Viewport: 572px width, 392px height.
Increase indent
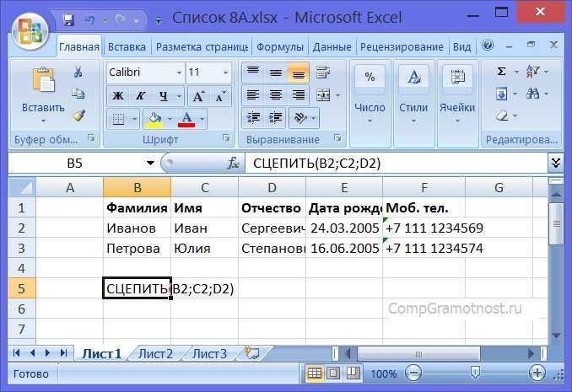coord(275,118)
